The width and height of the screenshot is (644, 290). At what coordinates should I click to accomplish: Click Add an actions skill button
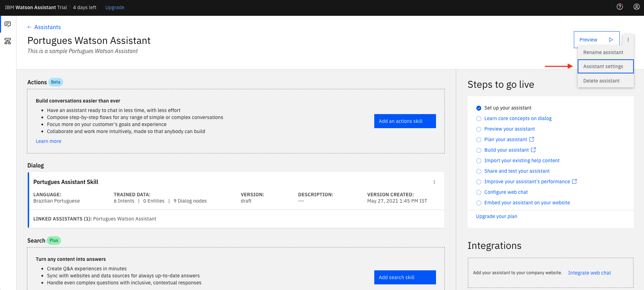pos(405,121)
